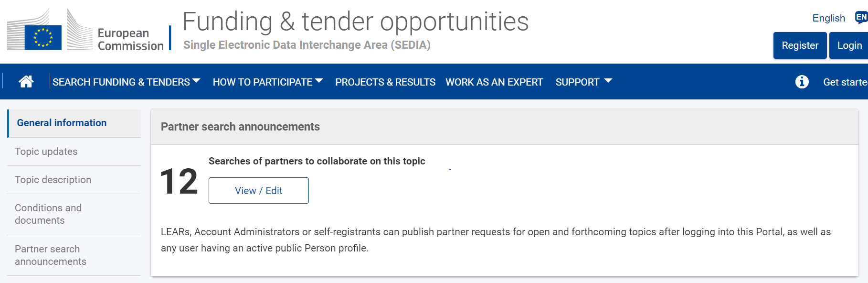Click the Register button
The width and height of the screenshot is (868, 283).
tap(800, 45)
